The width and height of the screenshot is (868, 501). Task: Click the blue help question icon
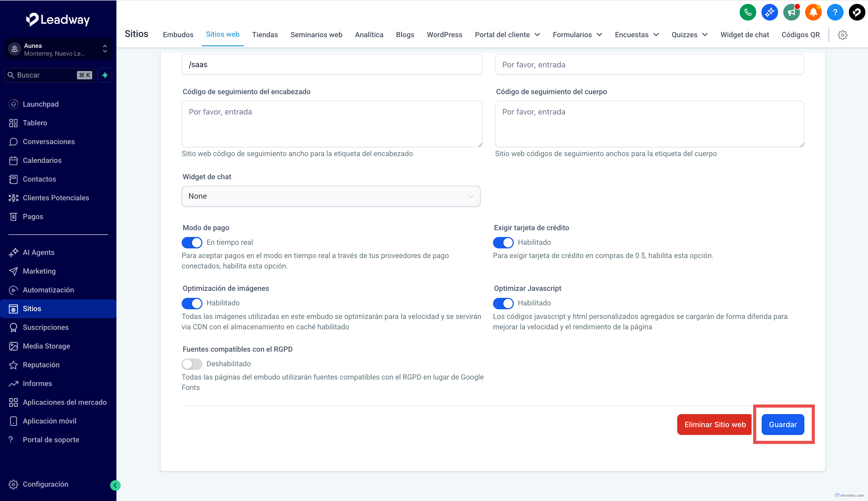[835, 13]
